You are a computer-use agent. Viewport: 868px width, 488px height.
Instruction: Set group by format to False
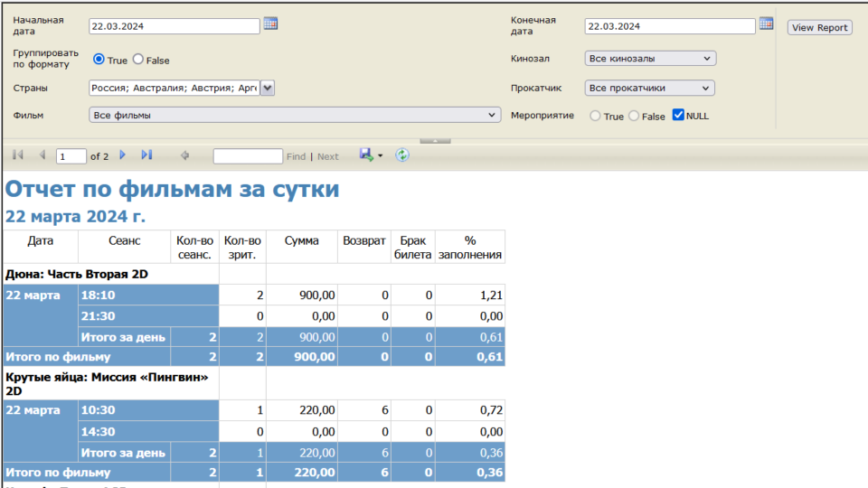pyautogui.click(x=138, y=60)
